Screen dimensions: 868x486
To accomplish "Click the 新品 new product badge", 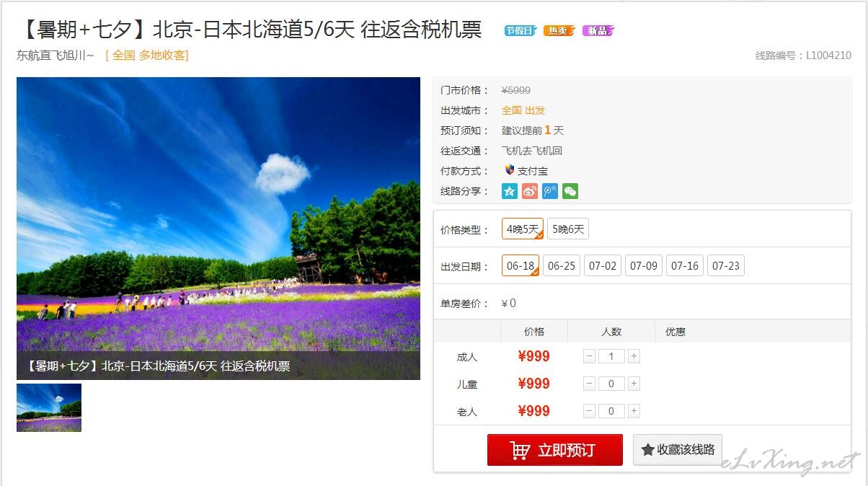I will click(598, 30).
